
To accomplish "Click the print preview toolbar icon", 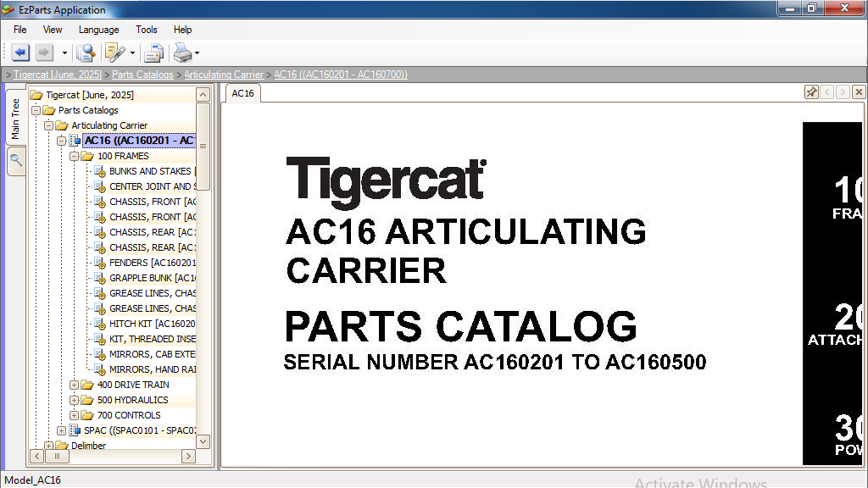I will (153, 53).
